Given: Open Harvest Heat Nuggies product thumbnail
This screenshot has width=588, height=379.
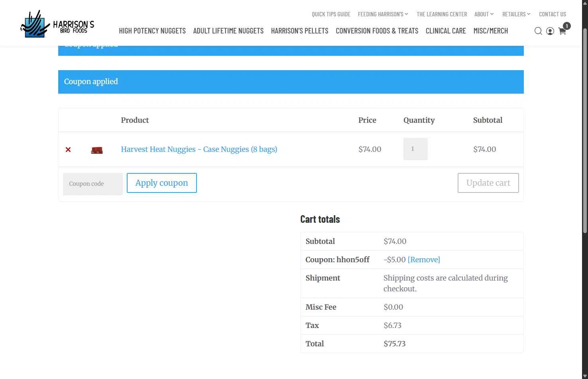Looking at the screenshot, I should point(97,150).
